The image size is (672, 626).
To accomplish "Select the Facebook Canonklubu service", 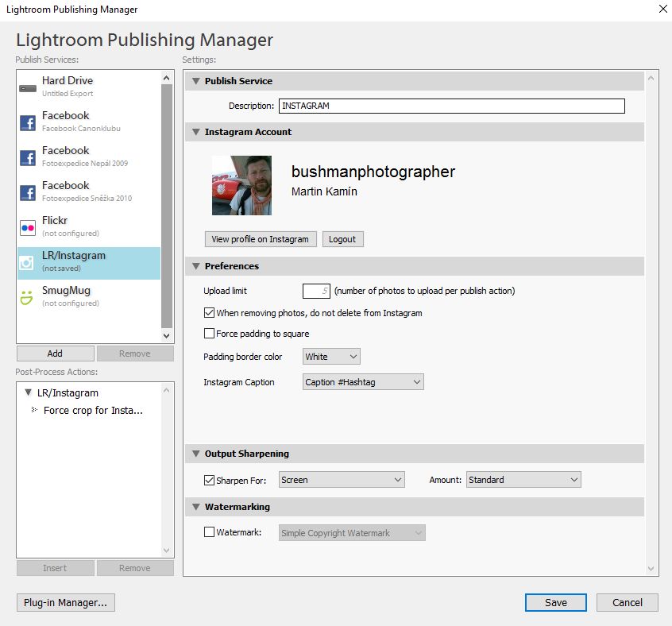I will (89, 122).
